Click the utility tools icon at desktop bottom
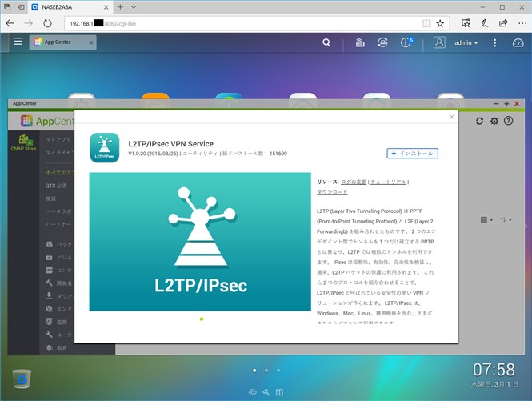Viewport: 532px width, 401px height. tap(266, 392)
